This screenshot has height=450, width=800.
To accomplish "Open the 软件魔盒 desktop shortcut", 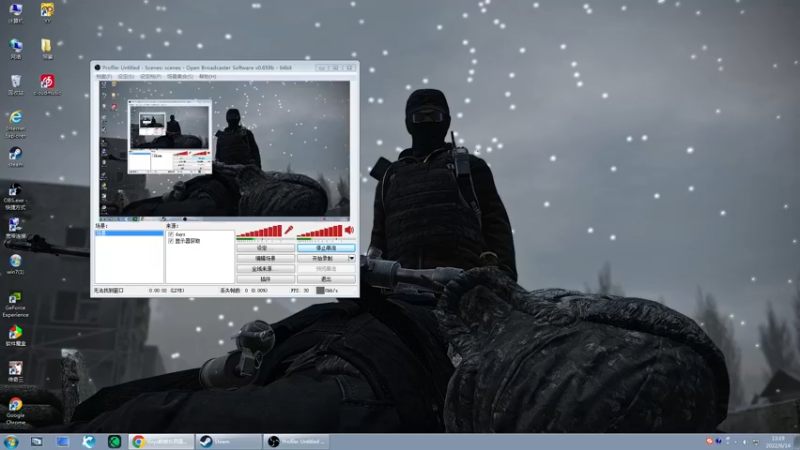I will pyautogui.click(x=15, y=336).
